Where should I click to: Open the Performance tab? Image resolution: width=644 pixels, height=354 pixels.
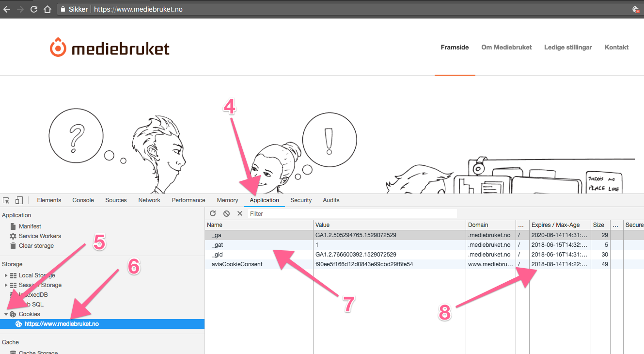[x=188, y=200]
